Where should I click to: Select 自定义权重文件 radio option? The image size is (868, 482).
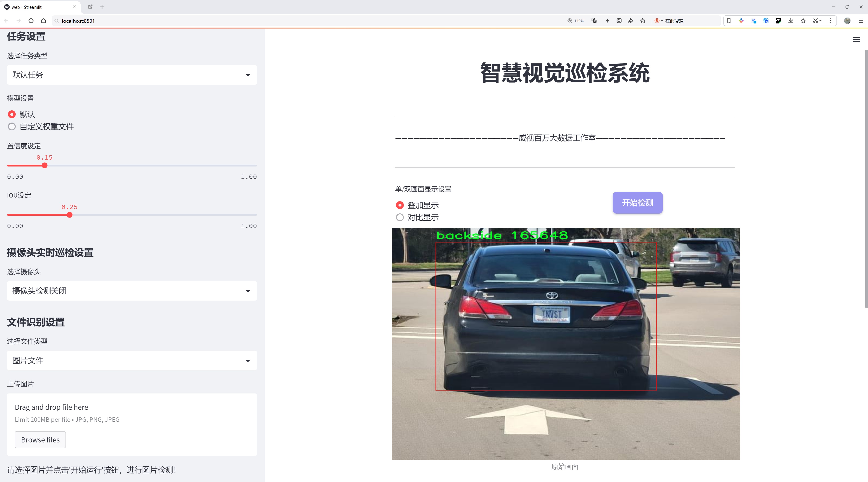point(41,127)
